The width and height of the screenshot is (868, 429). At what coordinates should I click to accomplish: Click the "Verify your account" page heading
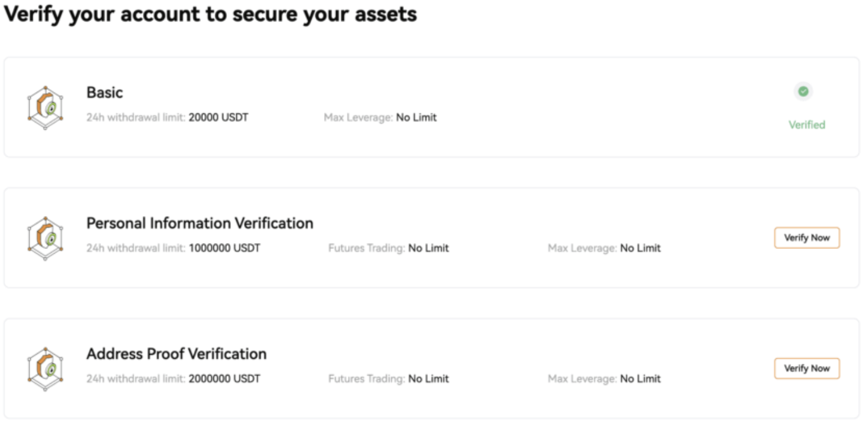(210, 14)
